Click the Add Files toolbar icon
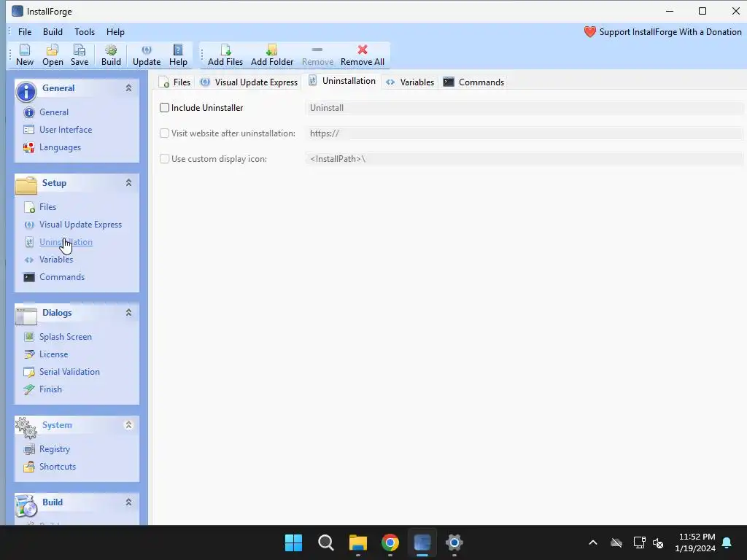The image size is (747, 560). pyautogui.click(x=225, y=55)
